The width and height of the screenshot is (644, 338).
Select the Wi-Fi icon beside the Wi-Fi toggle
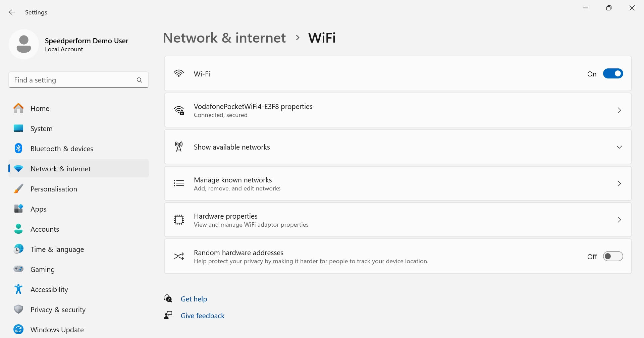point(179,73)
